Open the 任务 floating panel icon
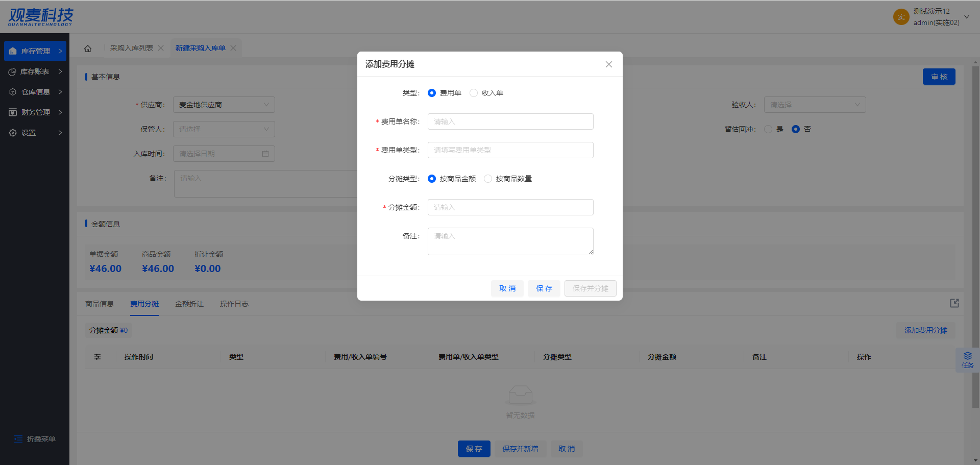 967,359
